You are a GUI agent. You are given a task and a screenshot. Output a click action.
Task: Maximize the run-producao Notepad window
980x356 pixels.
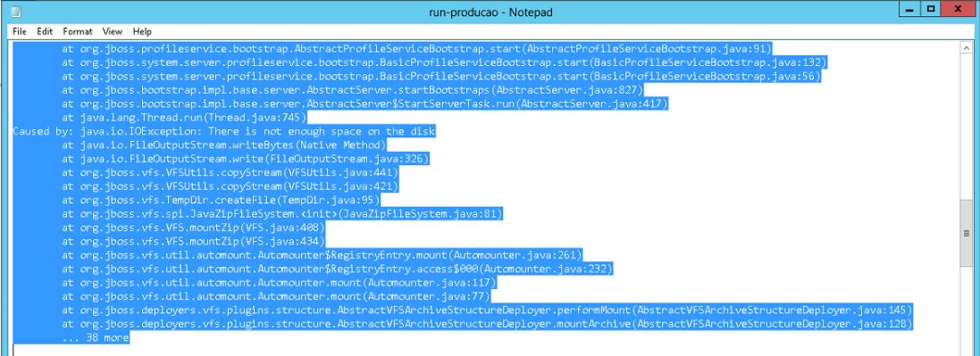pos(931,10)
